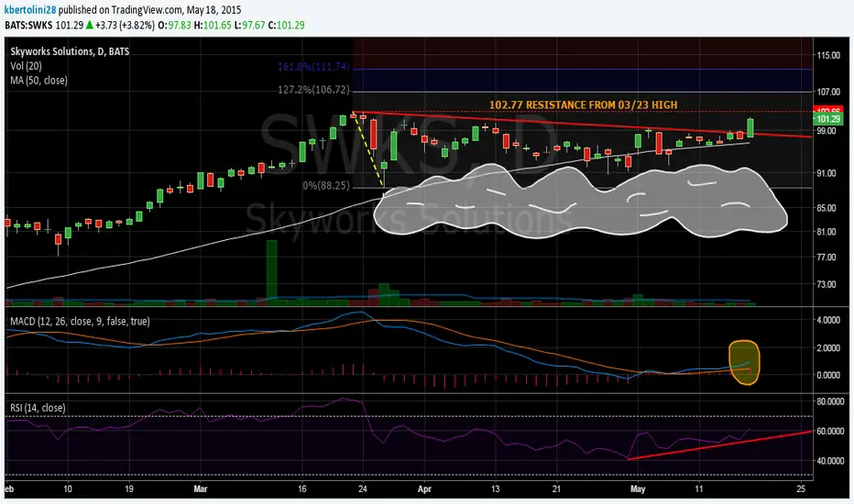
Task: Click the 127.2%(106.72) Fibonacci label
Action: pyautogui.click(x=313, y=90)
